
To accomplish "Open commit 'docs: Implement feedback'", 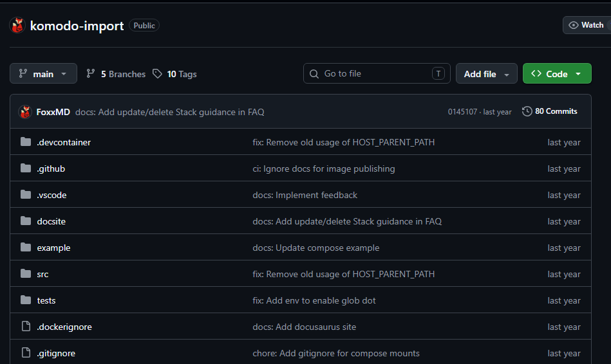I will [x=305, y=195].
